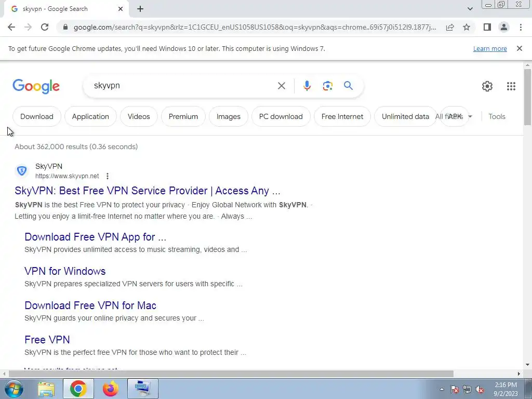The image size is (532, 399).
Task: Open the taskbar clock showing 2:16 PM
Action: [x=506, y=389]
